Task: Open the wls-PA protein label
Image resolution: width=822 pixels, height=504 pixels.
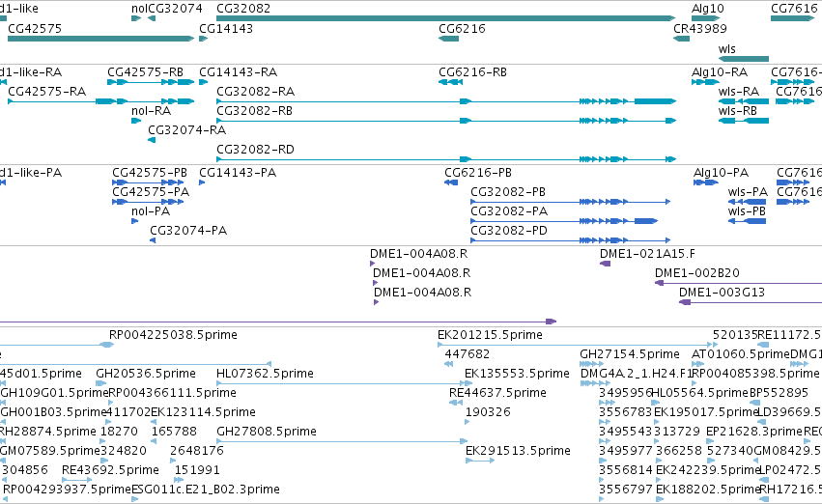Action: (x=748, y=192)
